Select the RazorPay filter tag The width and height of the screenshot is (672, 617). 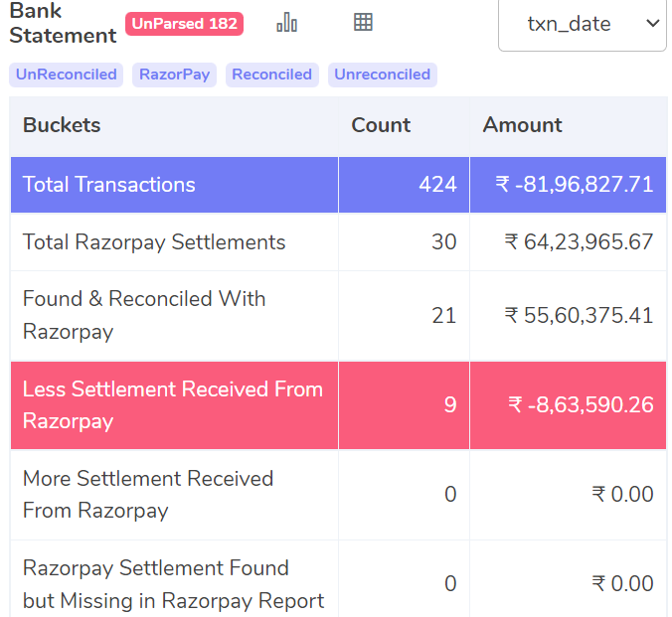pyautogui.click(x=174, y=75)
